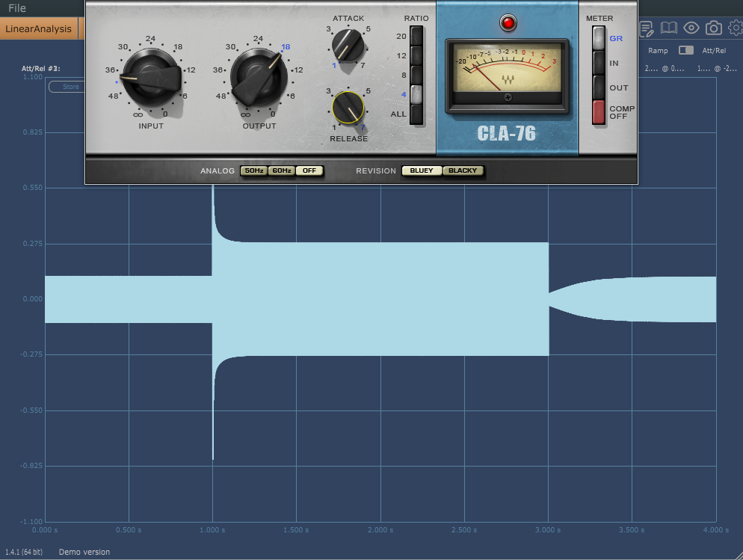
Task: Open the notes editor icon
Action: (x=647, y=28)
